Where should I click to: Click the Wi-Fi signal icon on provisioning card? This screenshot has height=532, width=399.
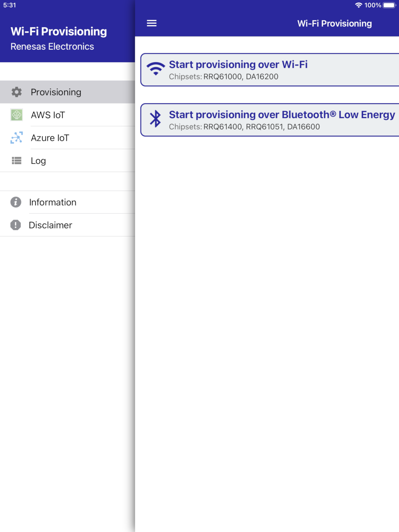point(156,69)
